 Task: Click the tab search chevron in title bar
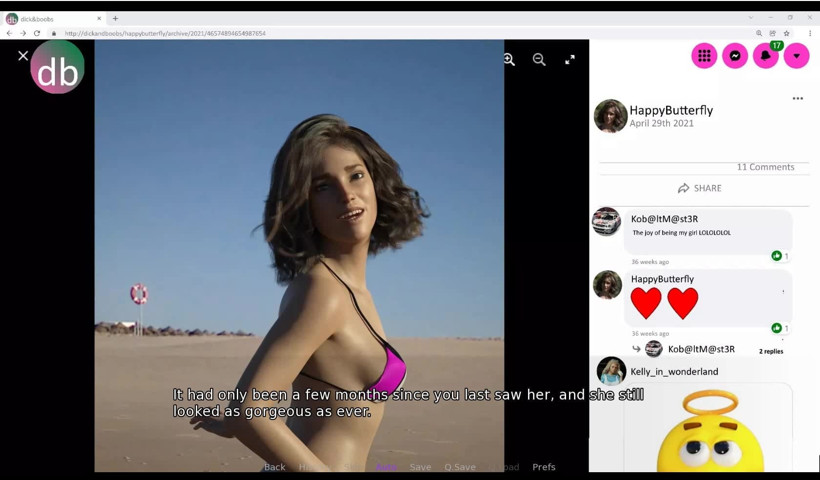tap(751, 17)
